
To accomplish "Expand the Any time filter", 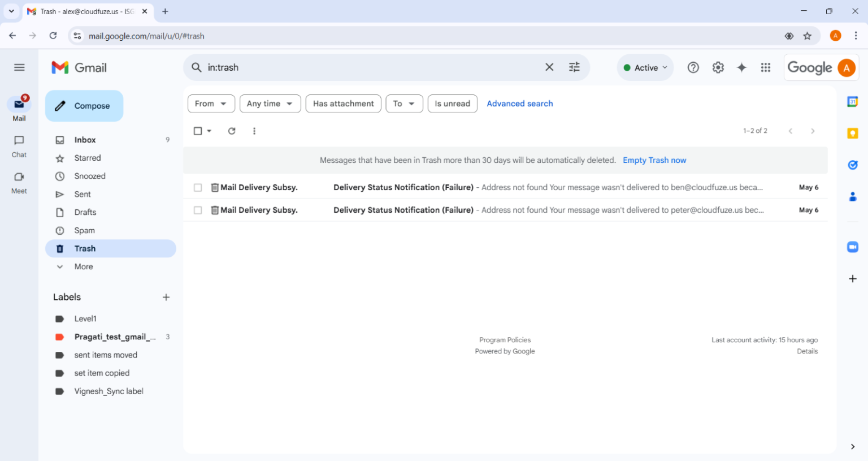I will (270, 104).
